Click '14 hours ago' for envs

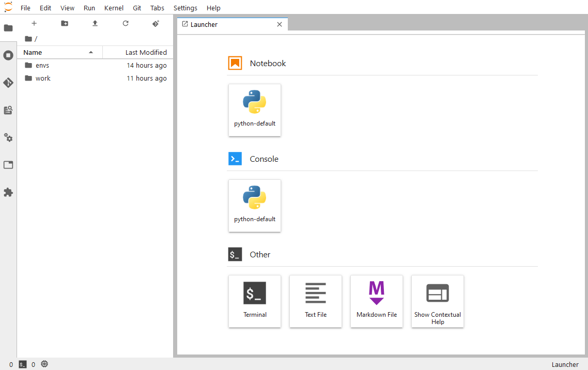[147, 65]
